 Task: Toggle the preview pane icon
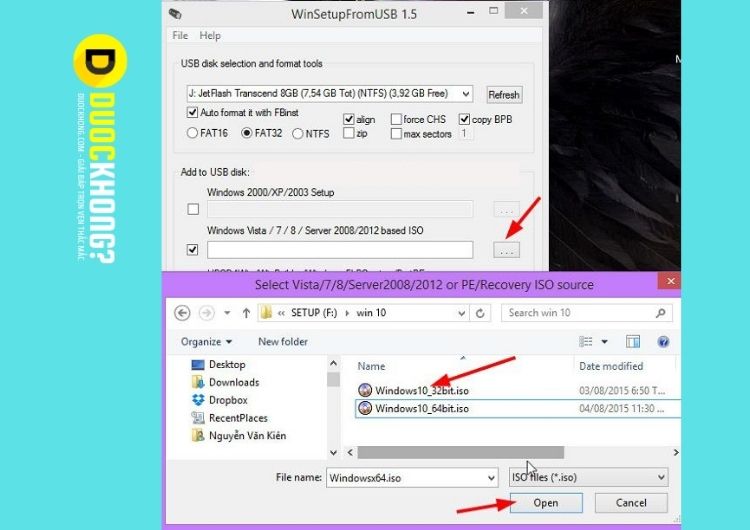click(x=633, y=342)
